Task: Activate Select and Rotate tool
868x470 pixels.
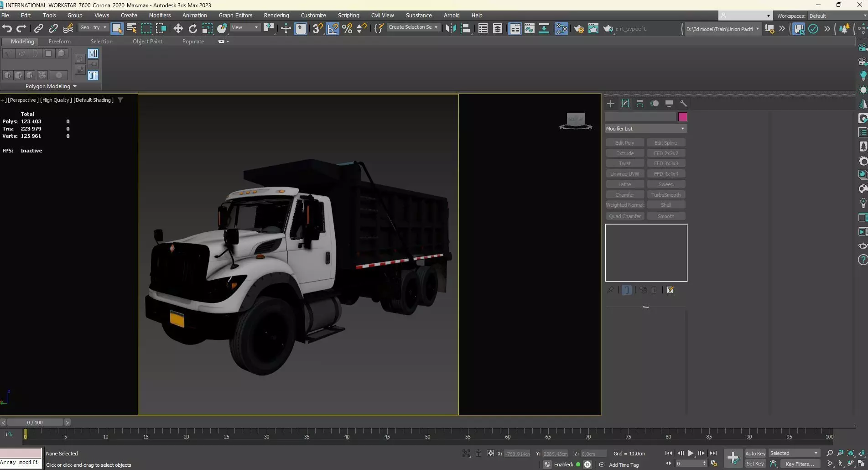Action: 193,28
